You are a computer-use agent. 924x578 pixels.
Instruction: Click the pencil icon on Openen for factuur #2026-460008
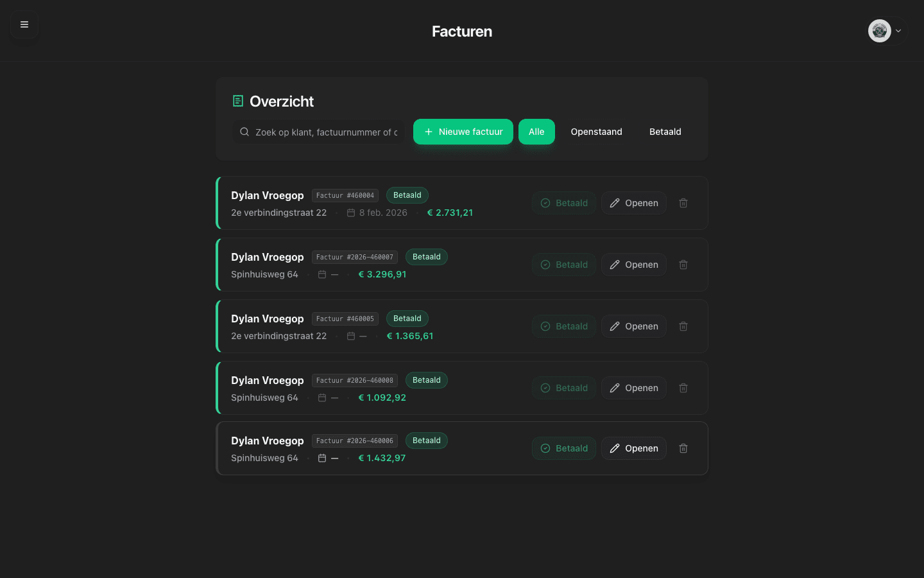(x=615, y=388)
